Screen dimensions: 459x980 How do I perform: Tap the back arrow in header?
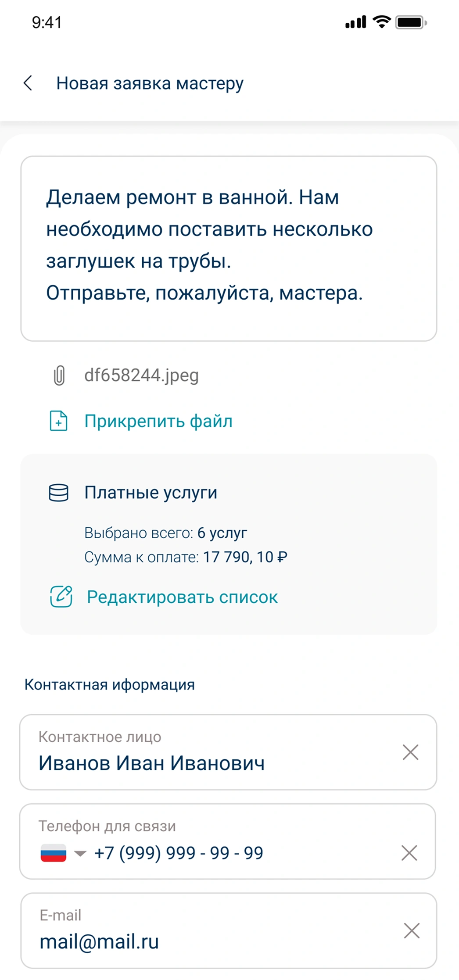coord(28,83)
